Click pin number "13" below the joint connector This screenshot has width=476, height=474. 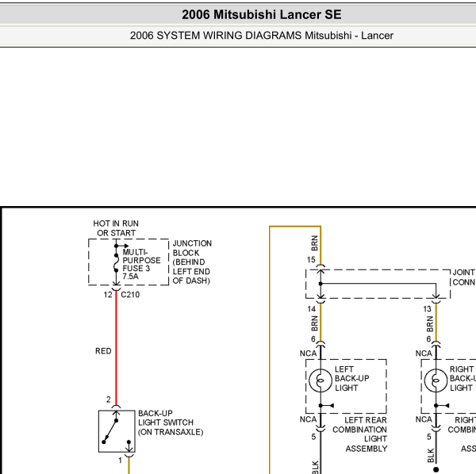(427, 309)
